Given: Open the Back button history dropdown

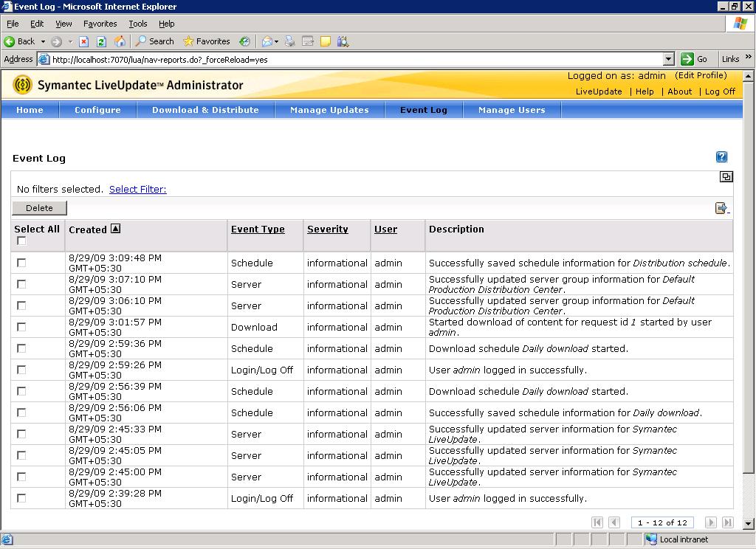Looking at the screenshot, I should [x=43, y=41].
